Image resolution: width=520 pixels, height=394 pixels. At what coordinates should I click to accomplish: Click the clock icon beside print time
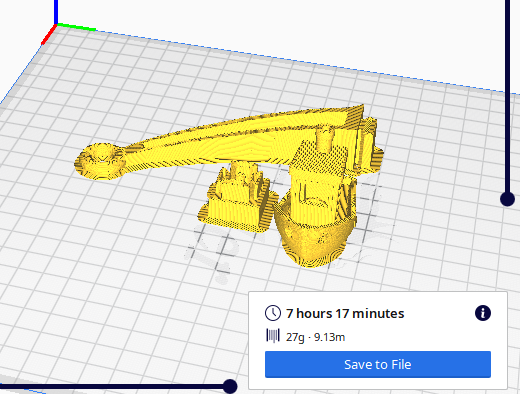coord(273,313)
